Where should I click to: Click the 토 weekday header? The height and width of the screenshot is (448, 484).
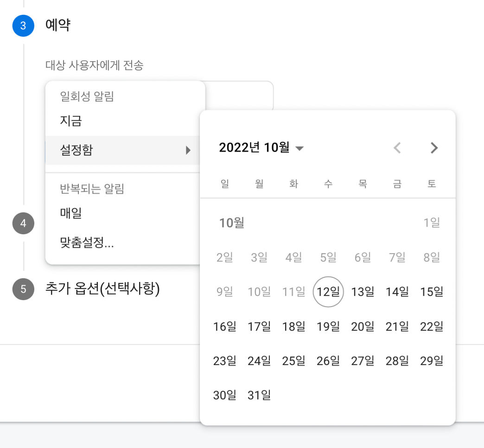[x=432, y=184]
